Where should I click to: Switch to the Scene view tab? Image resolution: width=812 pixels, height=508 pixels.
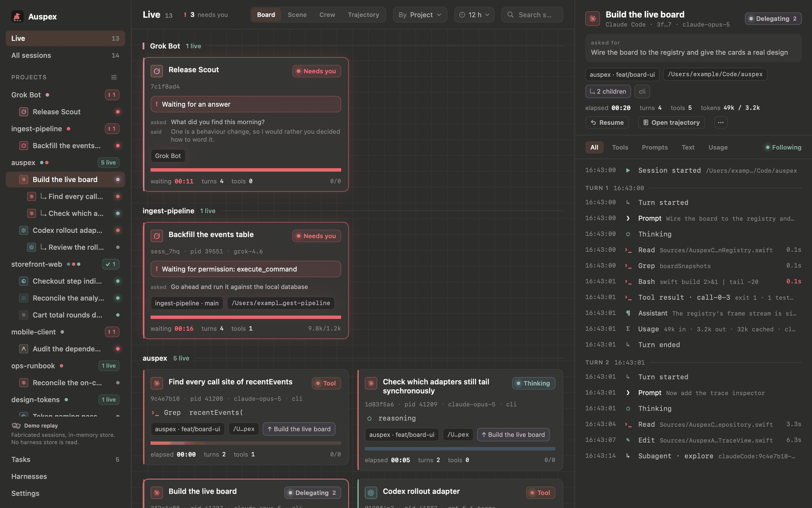tap(297, 14)
